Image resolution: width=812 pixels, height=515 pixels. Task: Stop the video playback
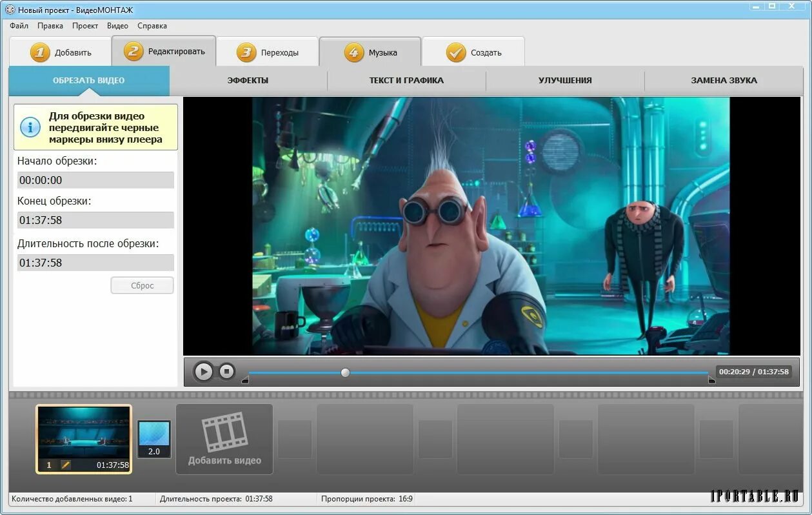pos(226,371)
